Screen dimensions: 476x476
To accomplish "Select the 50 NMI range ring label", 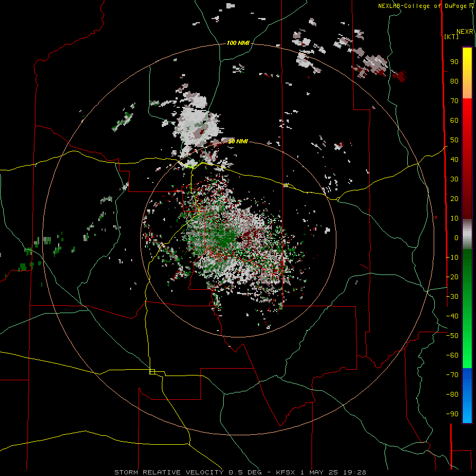I will tap(238, 141).
